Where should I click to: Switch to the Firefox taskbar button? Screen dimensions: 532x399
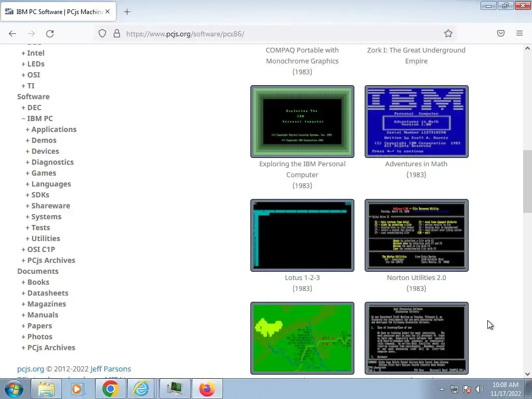point(207,389)
